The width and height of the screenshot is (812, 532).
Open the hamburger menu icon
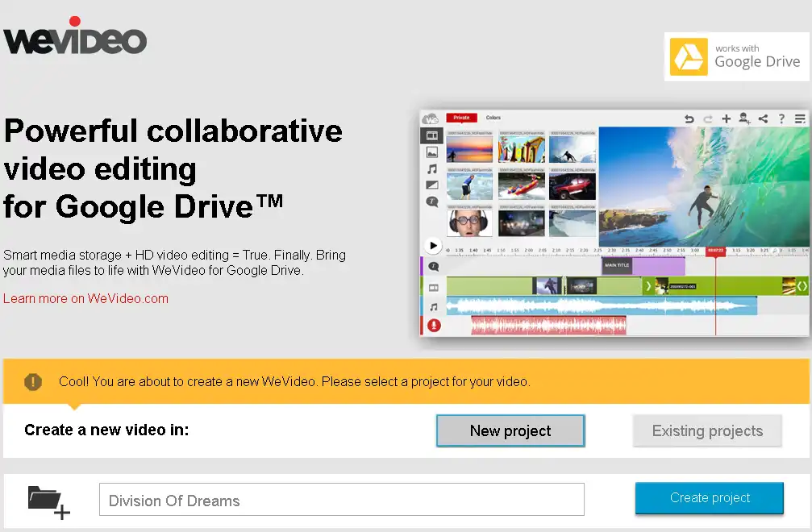[x=800, y=118]
